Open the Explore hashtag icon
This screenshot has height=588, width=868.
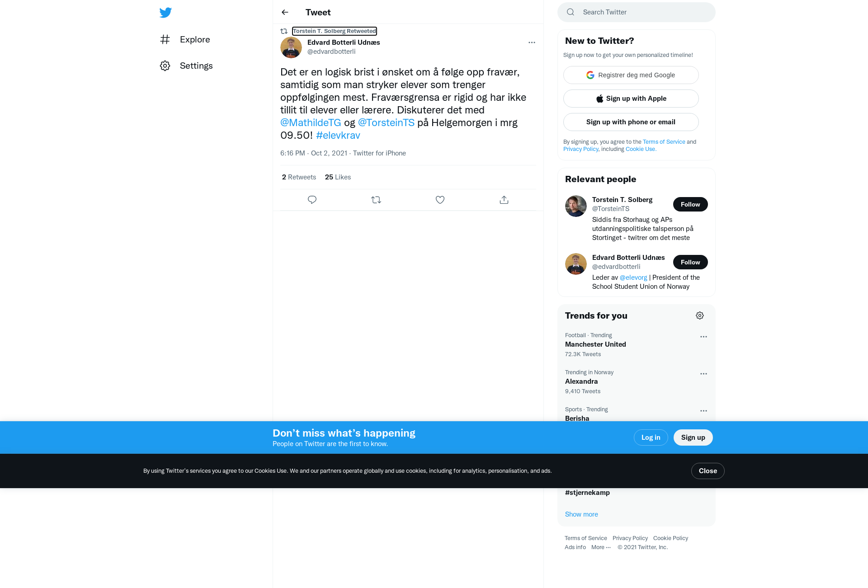[x=165, y=39]
